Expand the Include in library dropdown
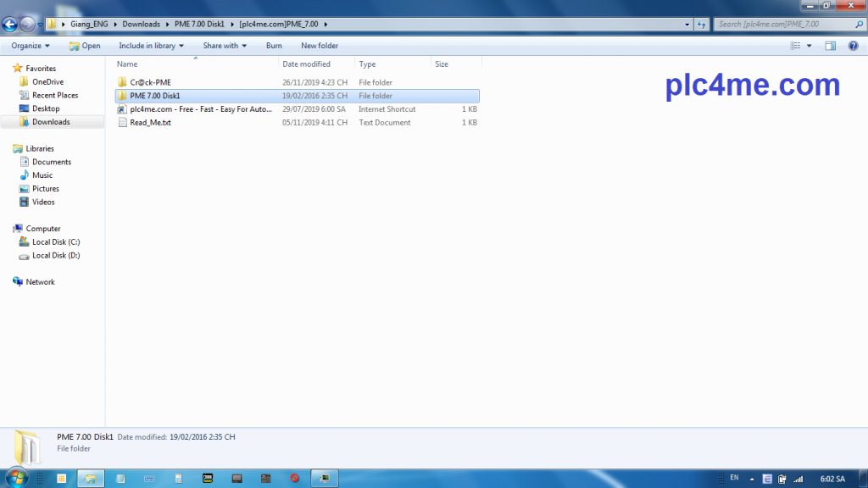The width and height of the screenshot is (868, 488). click(x=151, y=46)
